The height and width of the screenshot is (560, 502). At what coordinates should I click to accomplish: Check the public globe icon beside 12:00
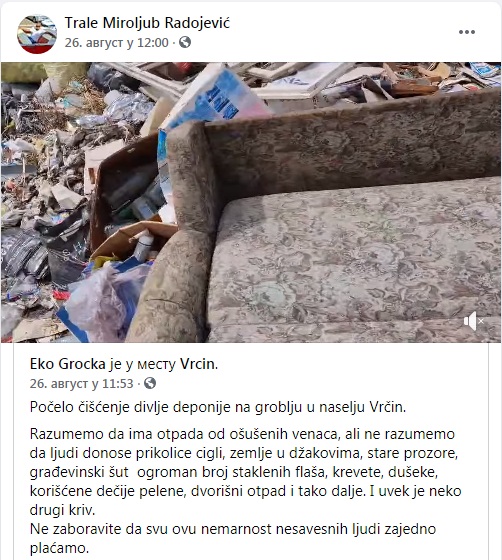[x=185, y=42]
